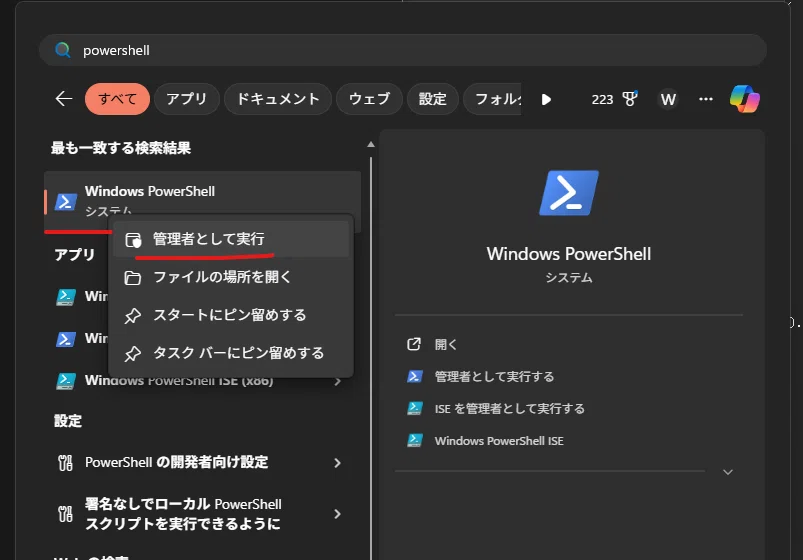The height and width of the screenshot is (560, 803).
Task: Click the shield icon beside 管理者として実行
Action: [133, 240]
